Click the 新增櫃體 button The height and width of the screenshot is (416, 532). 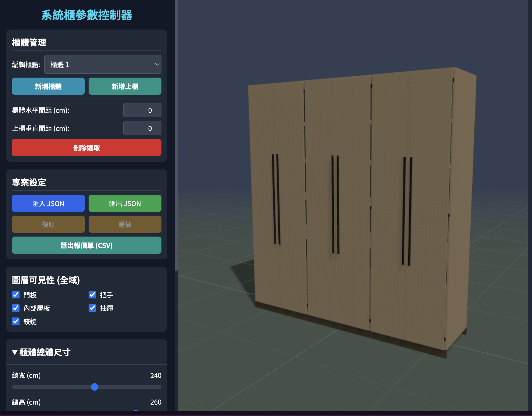coord(48,86)
